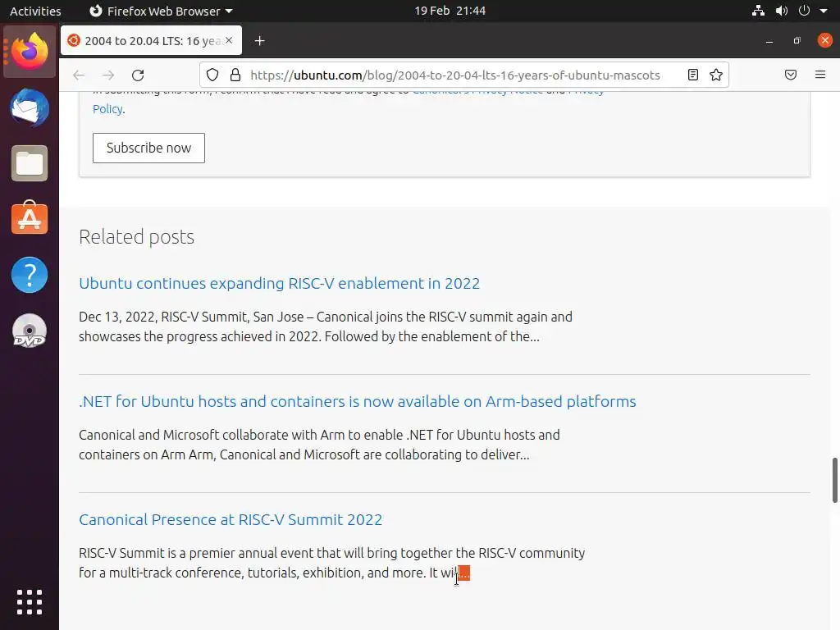Show tracking protection shield info
This screenshot has height=630, width=840.
(x=212, y=75)
